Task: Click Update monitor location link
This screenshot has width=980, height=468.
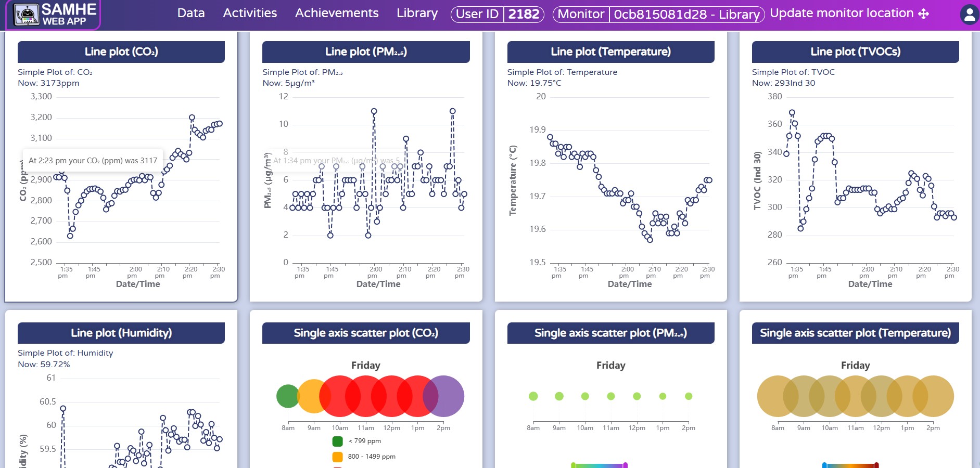Action: pyautogui.click(x=842, y=13)
